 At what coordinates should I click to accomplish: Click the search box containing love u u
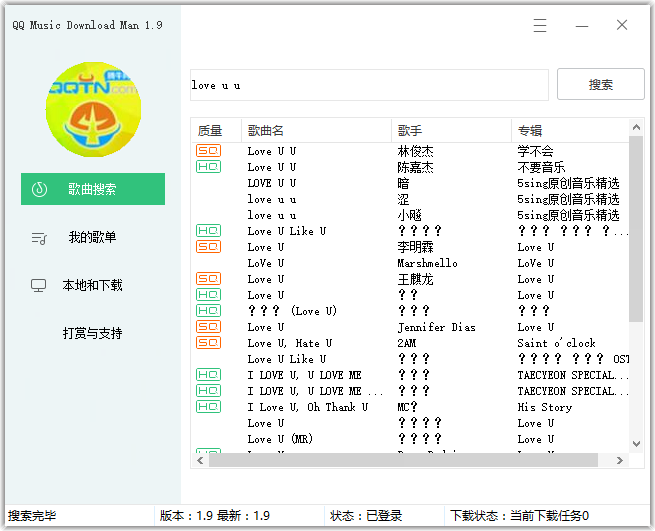point(368,85)
